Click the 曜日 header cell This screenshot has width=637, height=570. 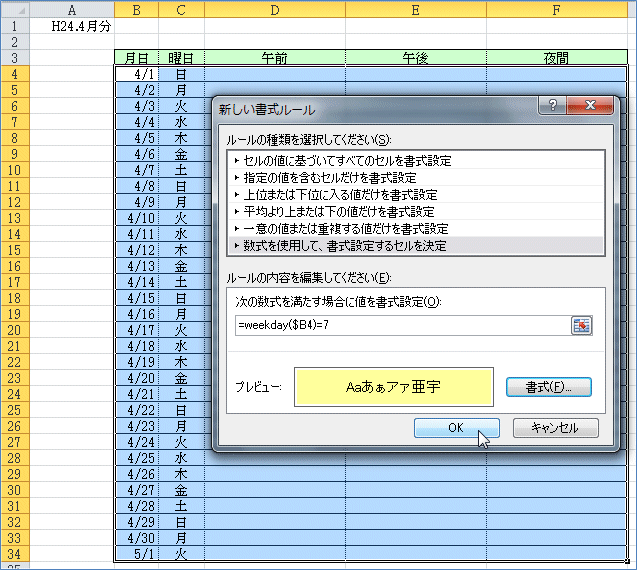181,58
